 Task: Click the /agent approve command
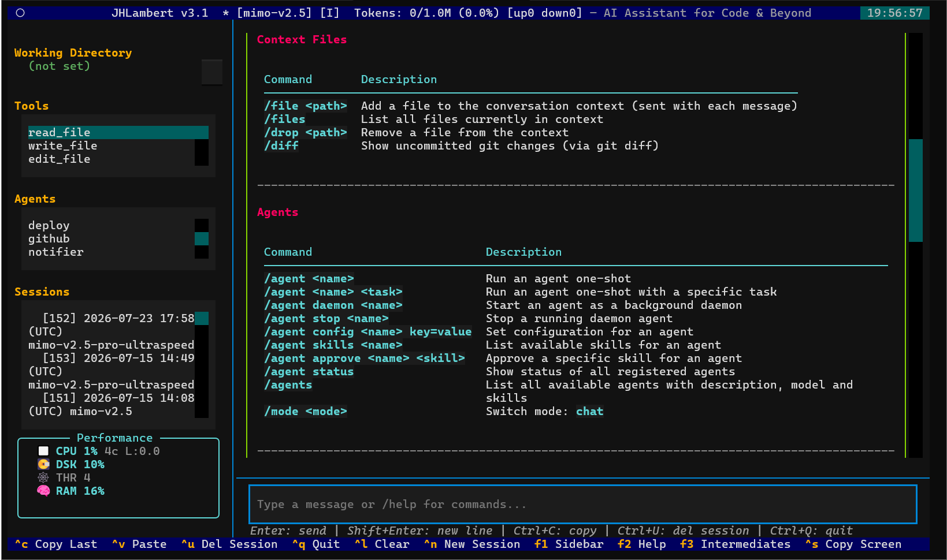click(x=365, y=358)
